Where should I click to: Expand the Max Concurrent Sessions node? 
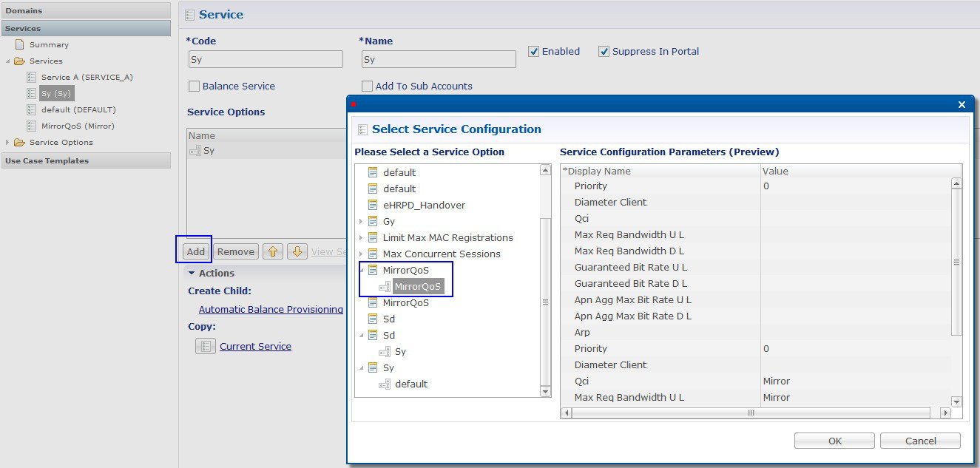point(361,254)
